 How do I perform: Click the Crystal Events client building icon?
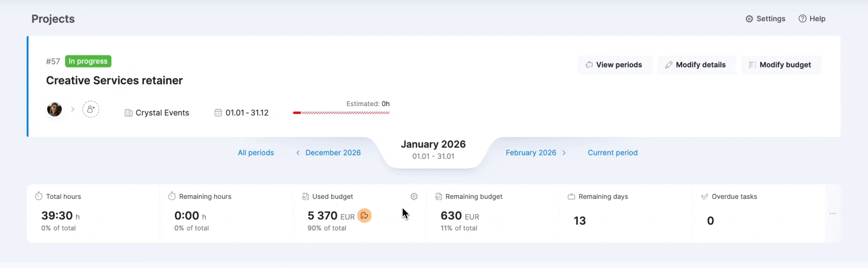pos(129,113)
